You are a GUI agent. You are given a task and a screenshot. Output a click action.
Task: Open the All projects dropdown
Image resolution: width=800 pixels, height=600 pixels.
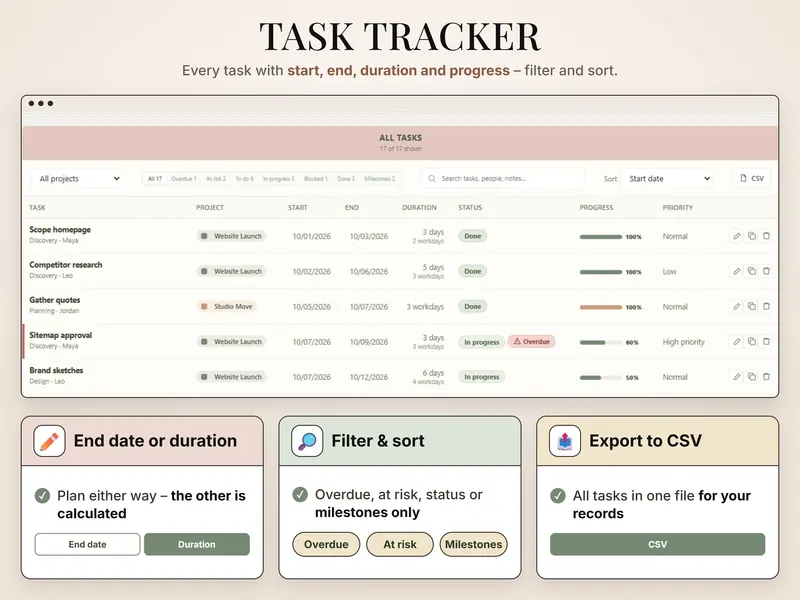tap(79, 179)
